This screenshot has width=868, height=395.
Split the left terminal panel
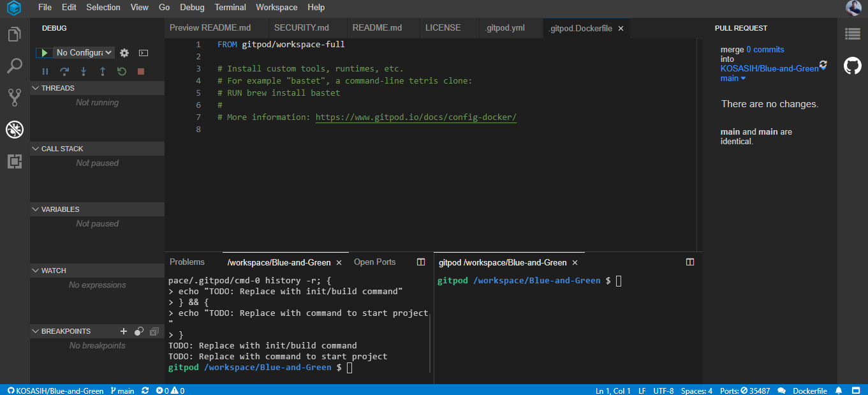coord(421,262)
